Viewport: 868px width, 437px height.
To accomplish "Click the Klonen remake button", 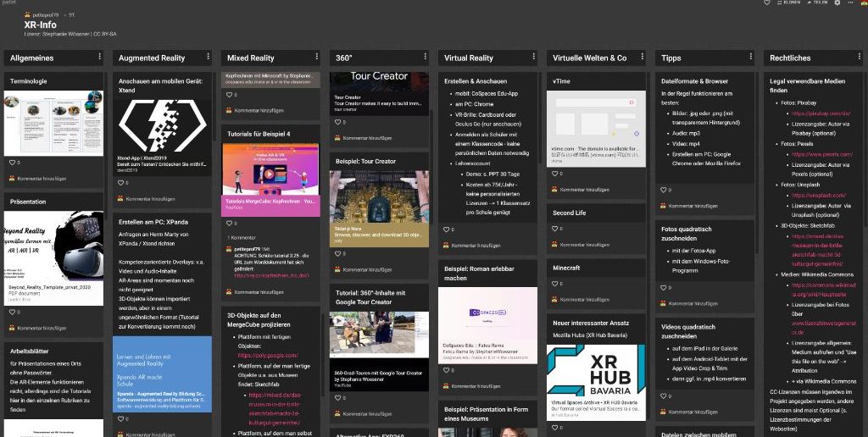I will tap(789, 3).
